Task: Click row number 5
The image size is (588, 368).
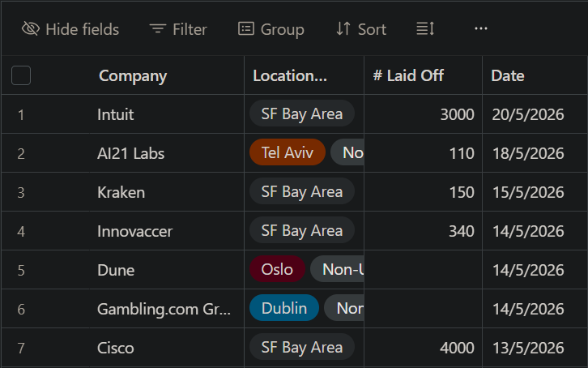Action: [x=21, y=271]
